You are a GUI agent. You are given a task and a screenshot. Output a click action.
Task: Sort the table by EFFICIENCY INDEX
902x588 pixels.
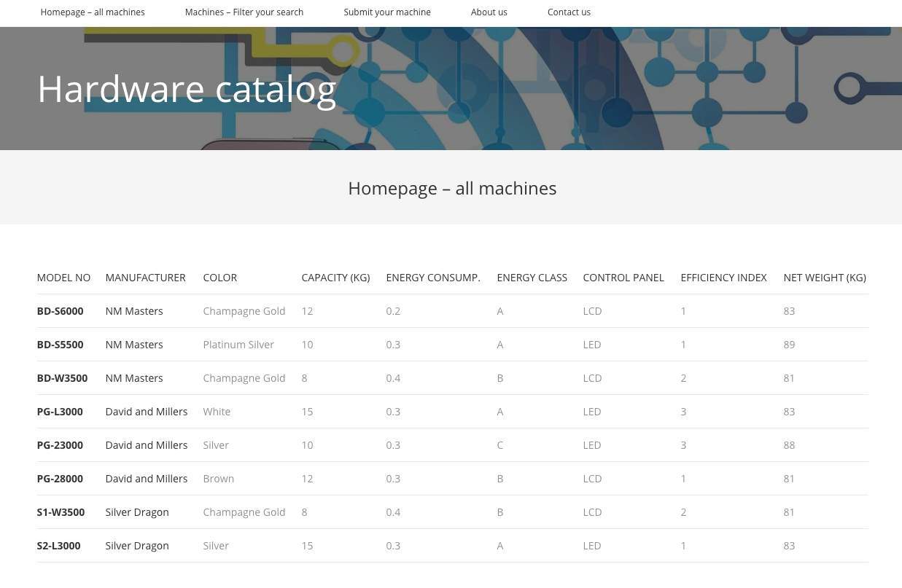[x=723, y=278]
